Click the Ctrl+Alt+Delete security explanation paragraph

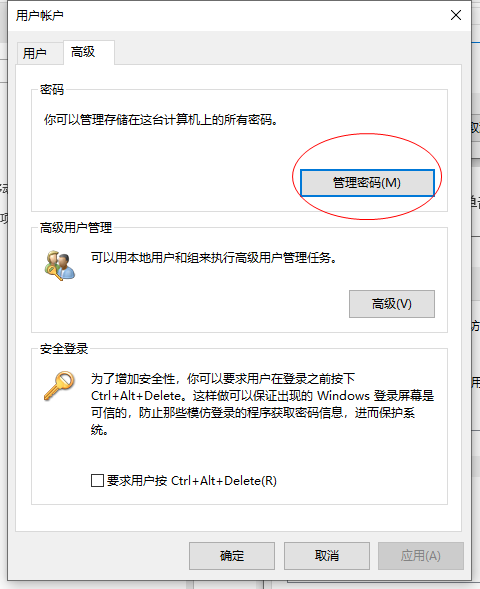[262, 404]
